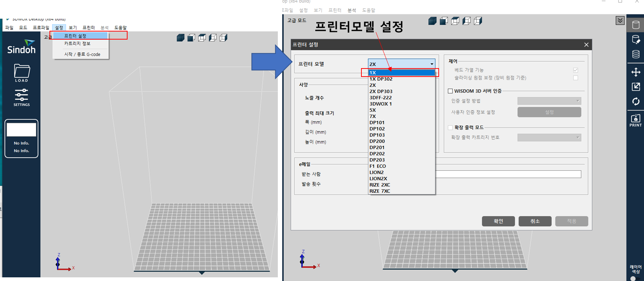
Task: Enable WISDOM 3D 서버 인증 checkbox
Action: [450, 91]
